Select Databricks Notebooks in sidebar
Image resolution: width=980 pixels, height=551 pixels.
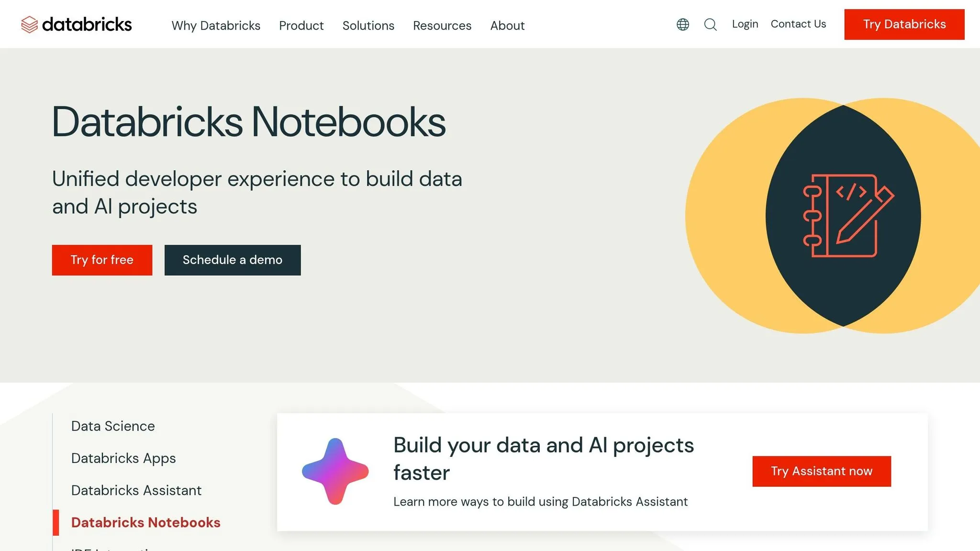tap(145, 522)
